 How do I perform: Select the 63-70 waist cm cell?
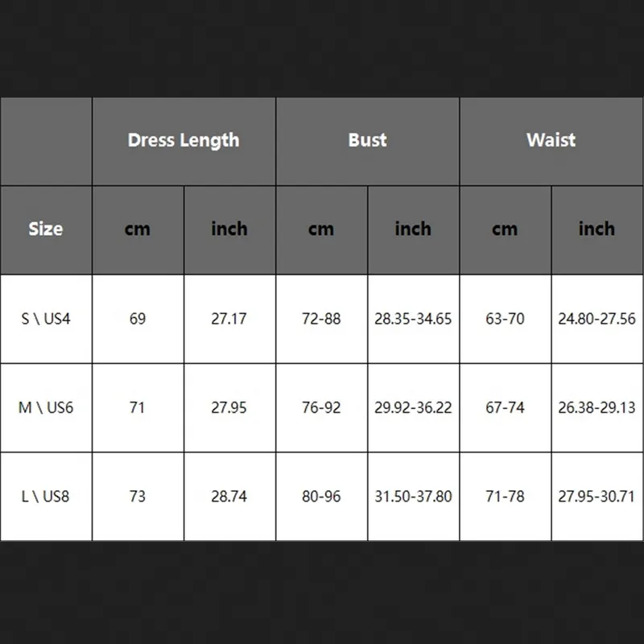tap(506, 319)
